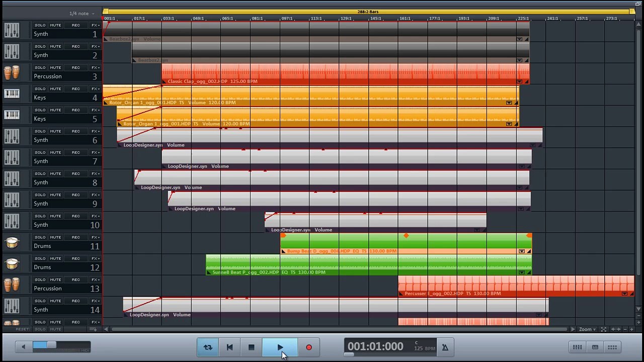Screen dimensions: 644x362
Task: Click the MUTE button on Synth track 7
Action: coord(55,152)
